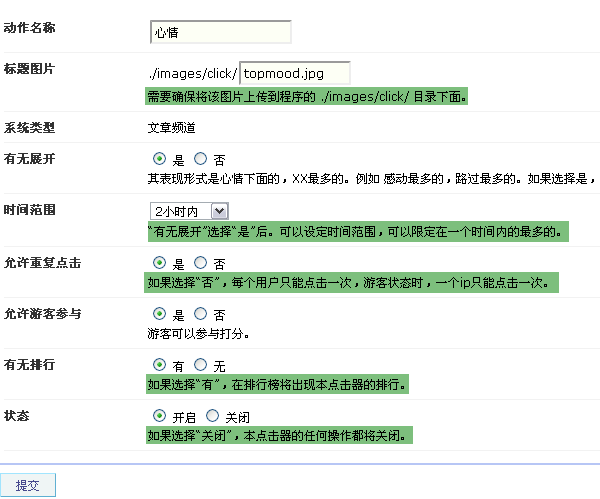Select 有 for 有无排行
The height and width of the screenshot is (499, 600).
[x=159, y=365]
